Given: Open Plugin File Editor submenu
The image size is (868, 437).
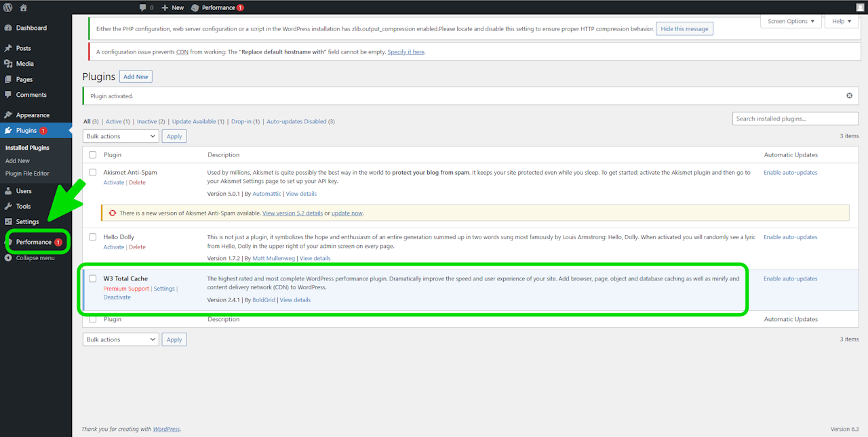Looking at the screenshot, I should coord(27,173).
